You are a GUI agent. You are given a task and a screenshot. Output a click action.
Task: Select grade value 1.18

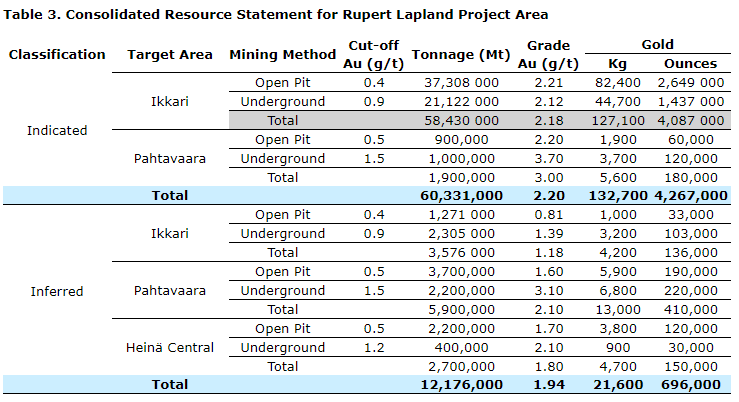pyautogui.click(x=549, y=253)
